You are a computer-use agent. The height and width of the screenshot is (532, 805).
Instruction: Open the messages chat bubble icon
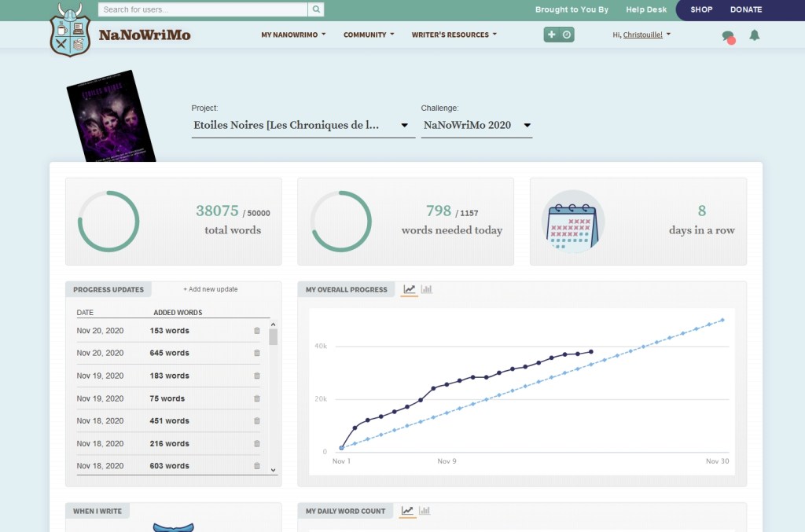(728, 36)
